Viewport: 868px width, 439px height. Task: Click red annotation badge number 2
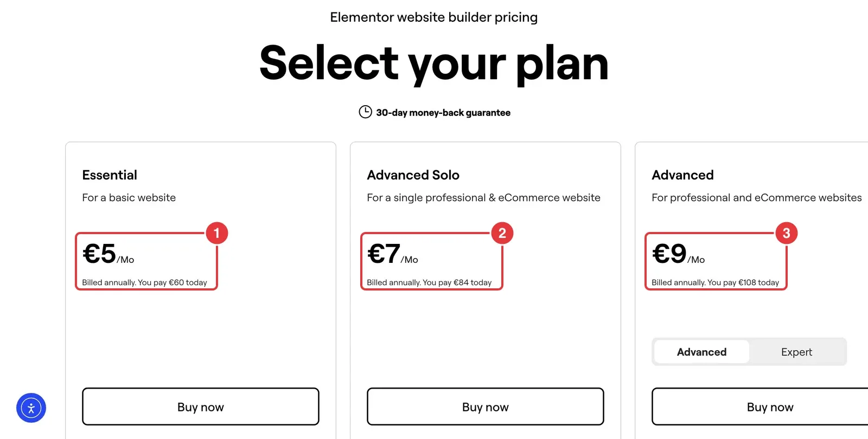pos(502,234)
